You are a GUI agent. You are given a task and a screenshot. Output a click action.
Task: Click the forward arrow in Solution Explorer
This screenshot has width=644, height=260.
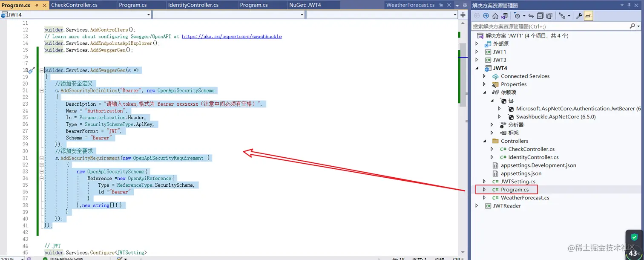486,16
